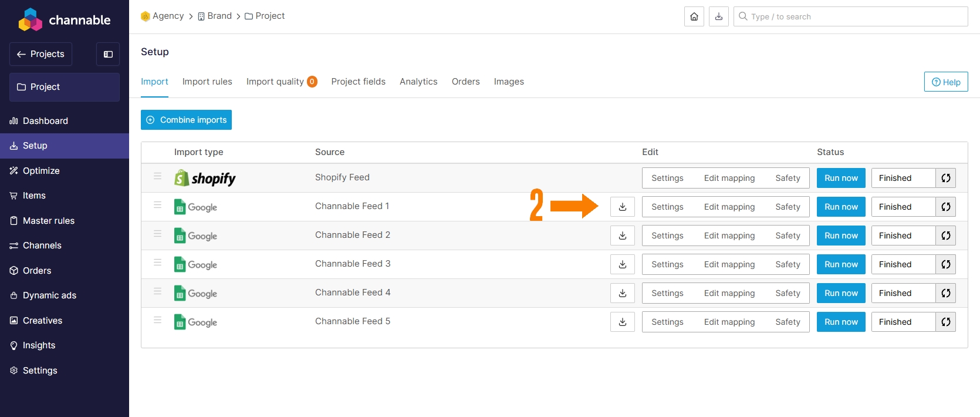Screen dimensions: 980x417
Task: Refresh status of Channable Feed 3
Action: point(946,264)
